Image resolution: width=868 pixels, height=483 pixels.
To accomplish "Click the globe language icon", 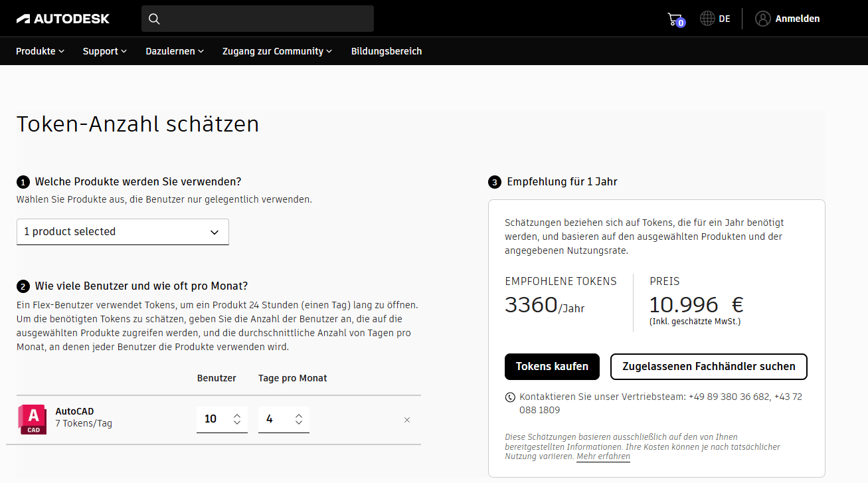I will (706, 18).
